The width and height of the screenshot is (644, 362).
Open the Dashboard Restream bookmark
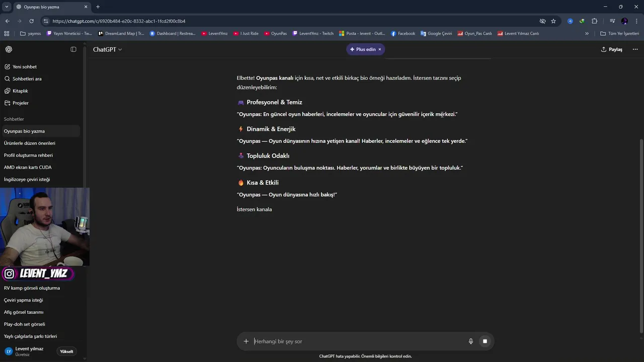click(x=173, y=34)
